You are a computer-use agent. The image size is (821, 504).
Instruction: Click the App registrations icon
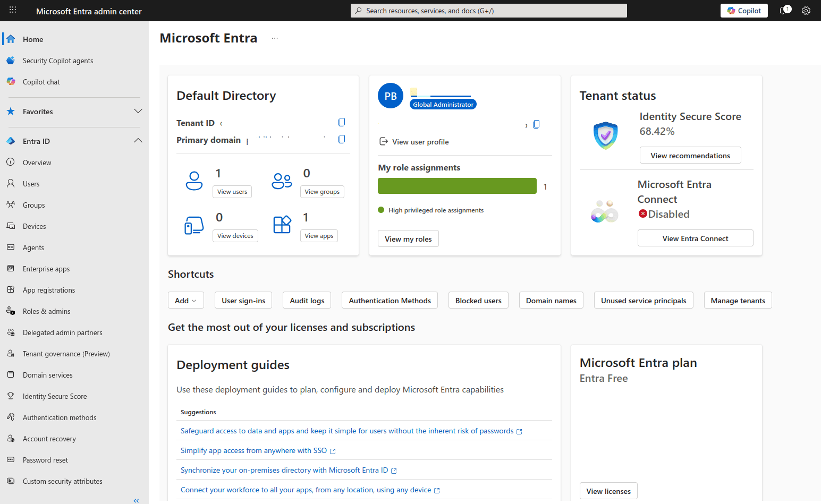11,289
